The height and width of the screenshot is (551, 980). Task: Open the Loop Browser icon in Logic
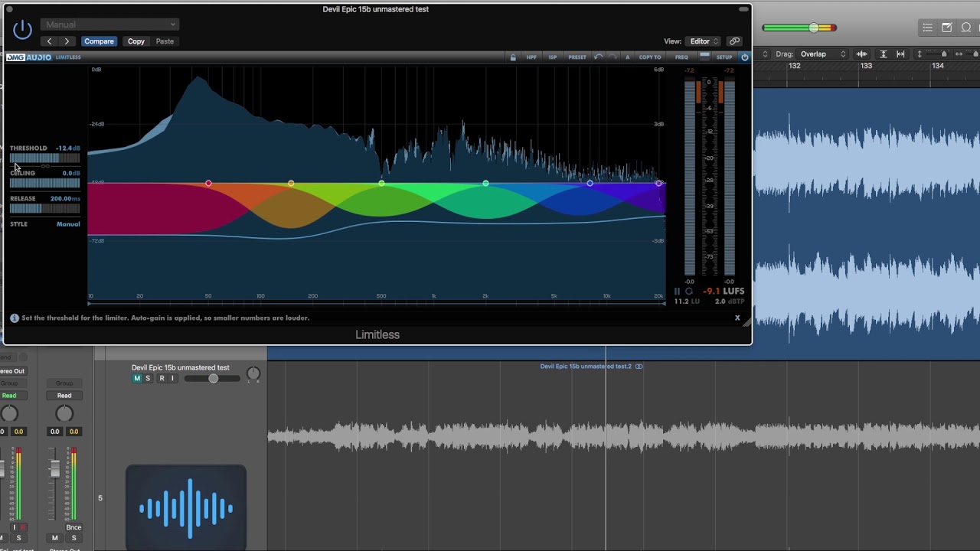tap(966, 28)
